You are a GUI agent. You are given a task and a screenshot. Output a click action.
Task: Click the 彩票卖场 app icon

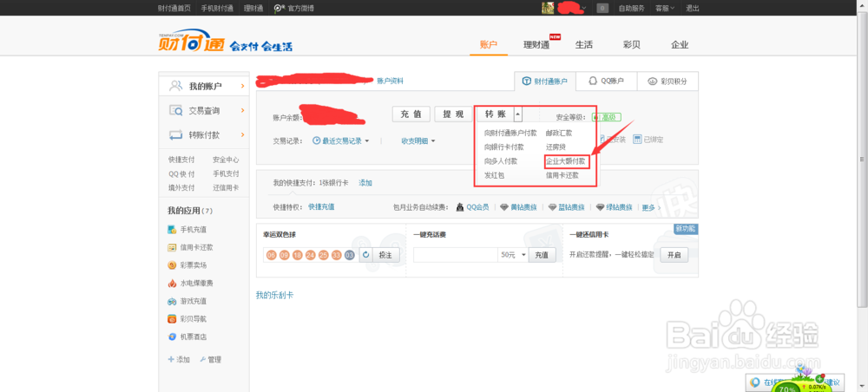(172, 265)
